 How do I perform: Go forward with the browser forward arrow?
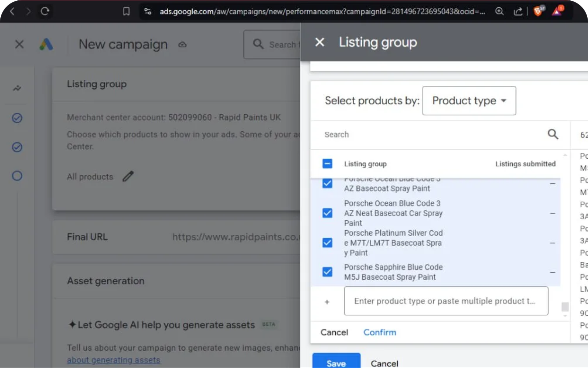click(28, 11)
